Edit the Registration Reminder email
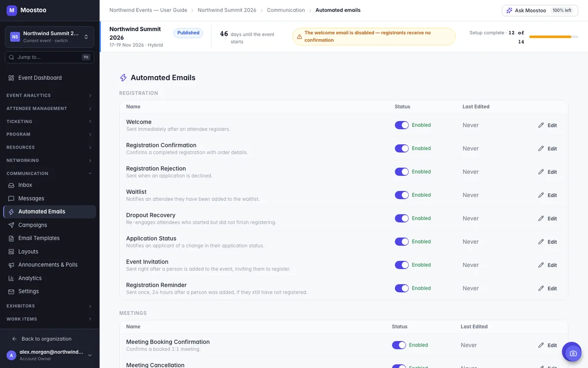The width and height of the screenshot is (588, 368). click(548, 289)
